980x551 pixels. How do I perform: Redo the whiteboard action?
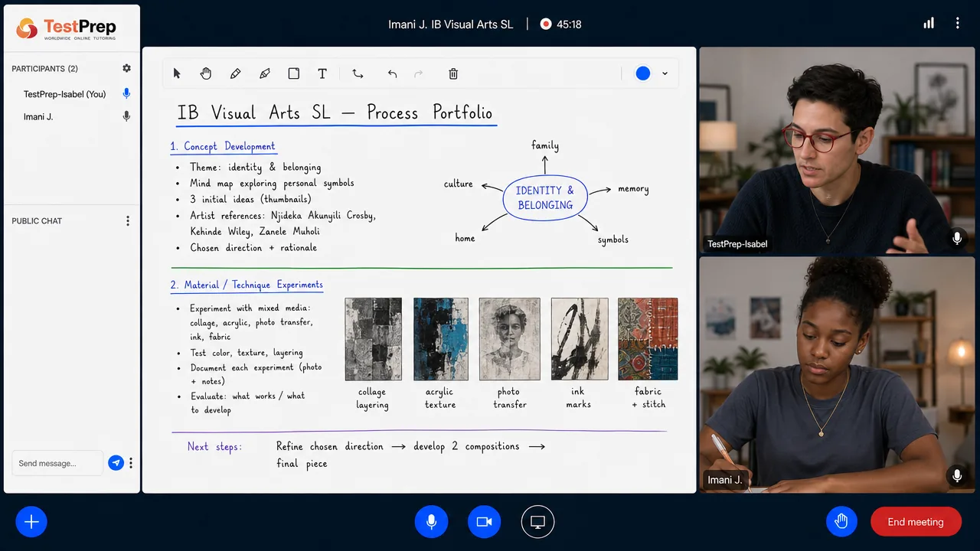click(x=418, y=73)
